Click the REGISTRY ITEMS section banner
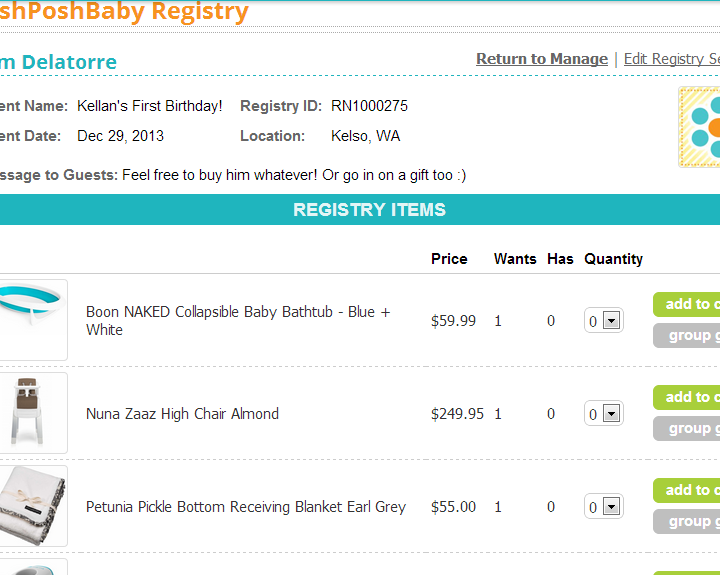The height and width of the screenshot is (575, 720). pyautogui.click(x=360, y=209)
